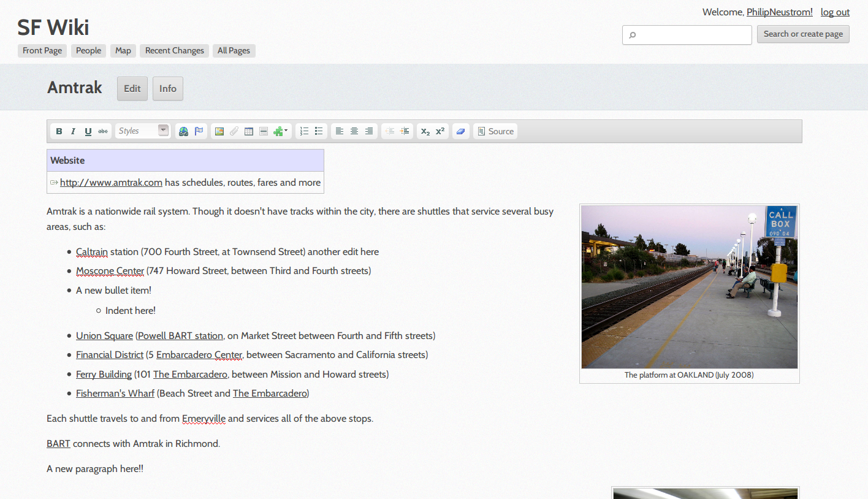Viewport: 868px width, 499px height.
Task: Follow the Caltrain link
Action: (92, 252)
